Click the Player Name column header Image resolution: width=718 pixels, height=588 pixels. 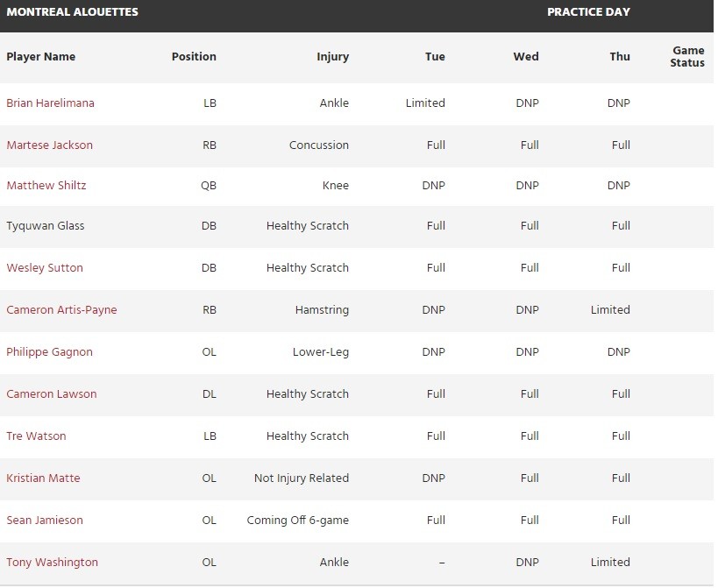coord(41,57)
